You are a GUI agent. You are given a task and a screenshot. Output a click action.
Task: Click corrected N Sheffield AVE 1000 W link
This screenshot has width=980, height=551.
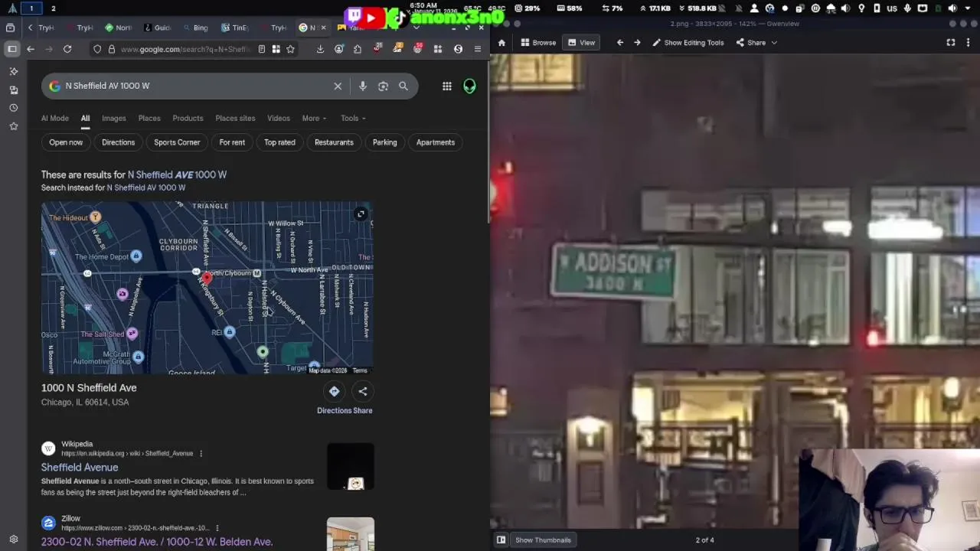[177, 174]
